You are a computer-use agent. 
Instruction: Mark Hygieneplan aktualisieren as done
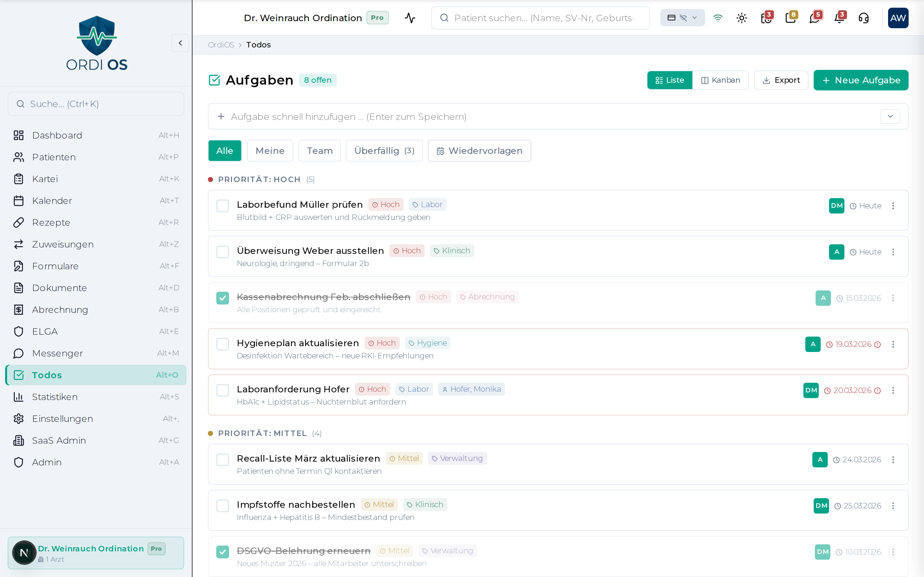point(223,344)
